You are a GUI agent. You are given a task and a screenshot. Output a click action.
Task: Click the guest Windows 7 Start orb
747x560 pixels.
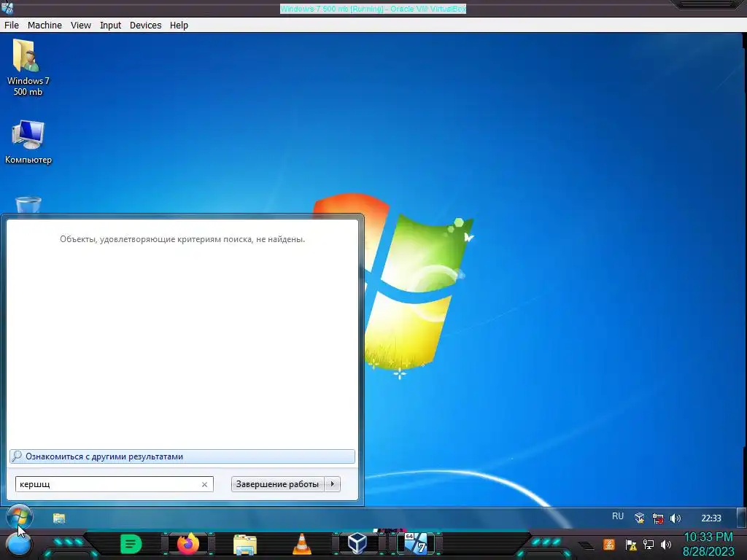click(x=20, y=518)
